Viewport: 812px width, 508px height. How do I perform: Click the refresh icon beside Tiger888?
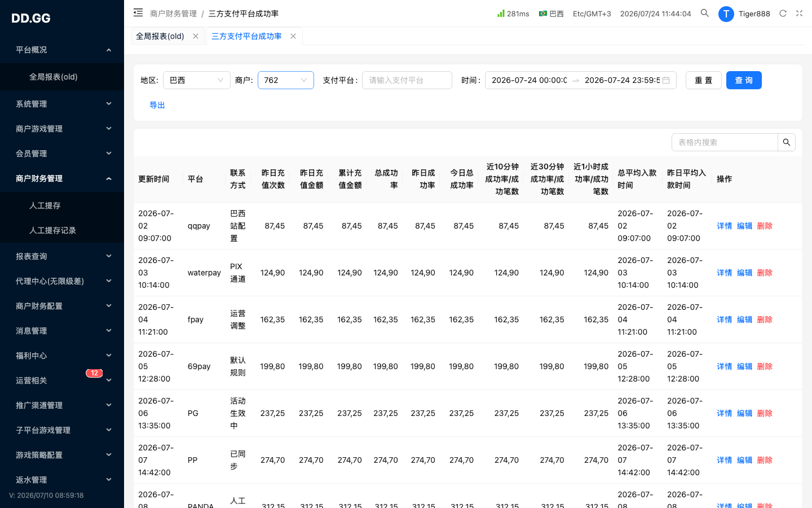coord(783,13)
